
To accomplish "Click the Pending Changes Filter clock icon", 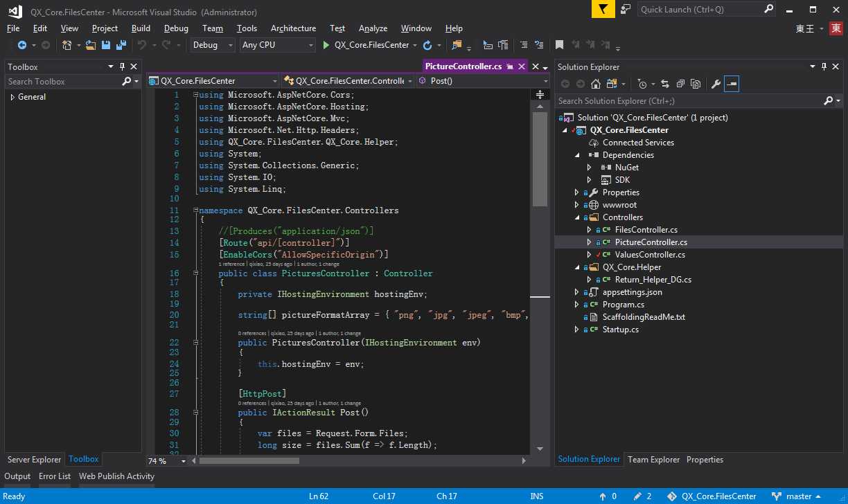I will click(x=642, y=84).
